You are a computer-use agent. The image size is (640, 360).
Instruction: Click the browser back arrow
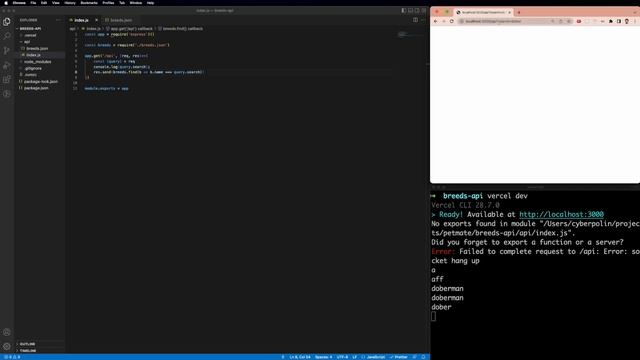(x=436, y=21)
